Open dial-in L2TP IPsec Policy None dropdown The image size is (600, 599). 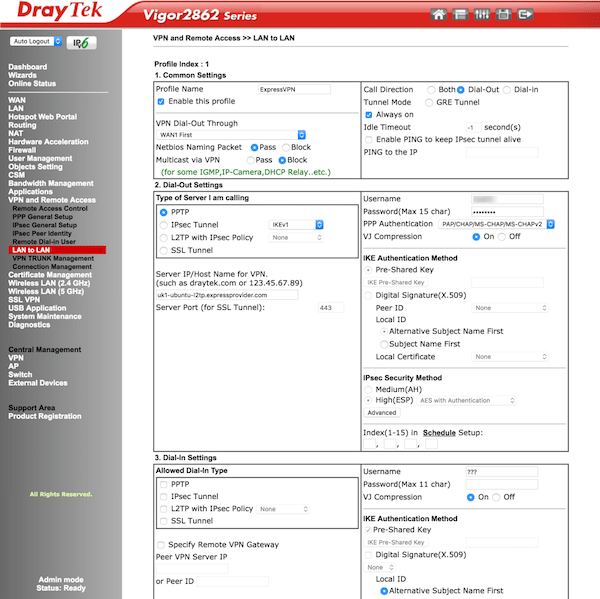(283, 509)
